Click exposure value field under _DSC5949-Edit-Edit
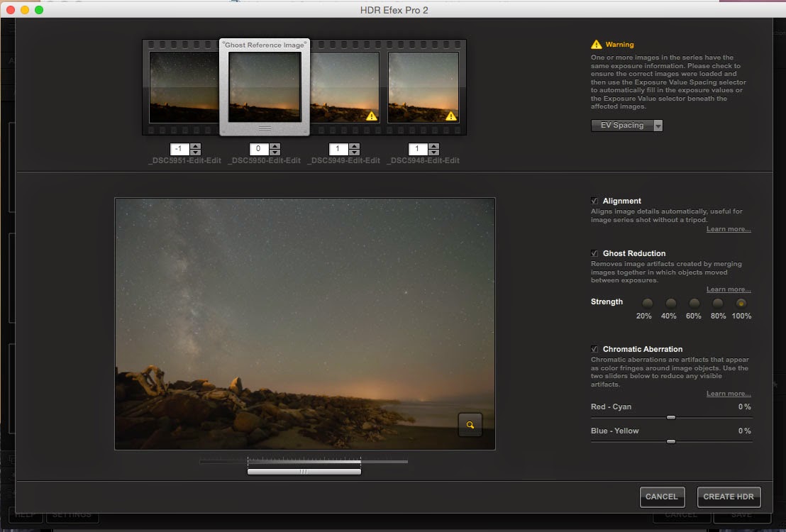The image size is (786, 532). pyautogui.click(x=339, y=149)
